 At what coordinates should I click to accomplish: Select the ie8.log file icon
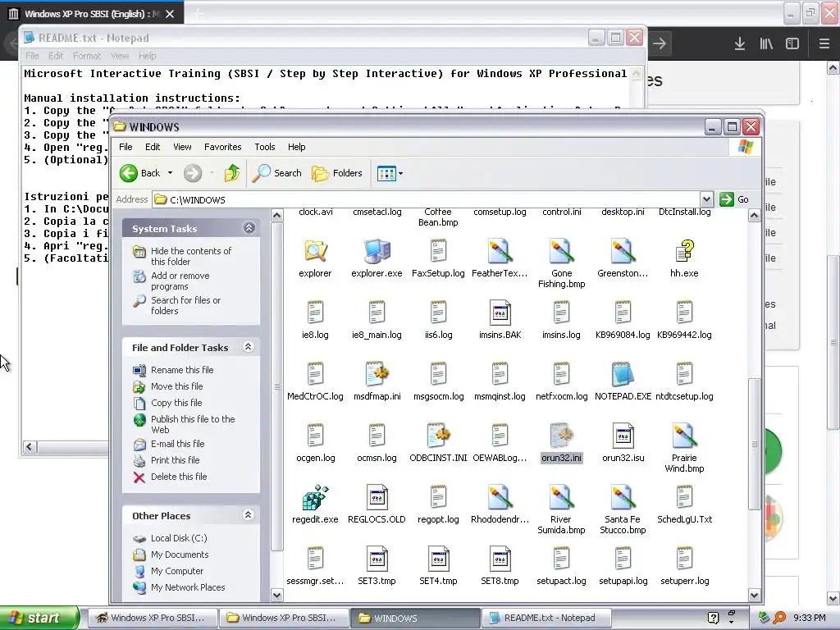315,313
